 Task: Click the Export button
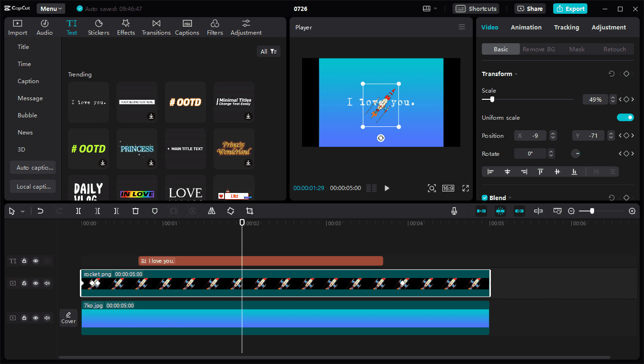click(570, 9)
